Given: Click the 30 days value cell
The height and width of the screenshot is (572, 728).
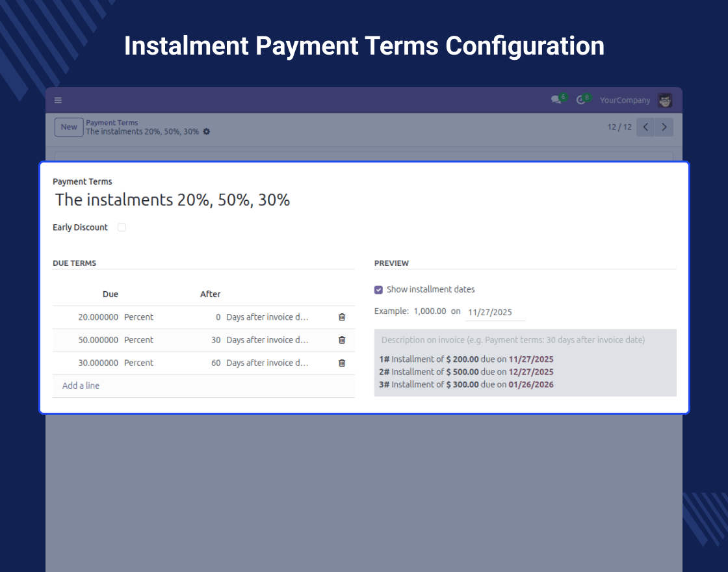Looking at the screenshot, I should (216, 340).
